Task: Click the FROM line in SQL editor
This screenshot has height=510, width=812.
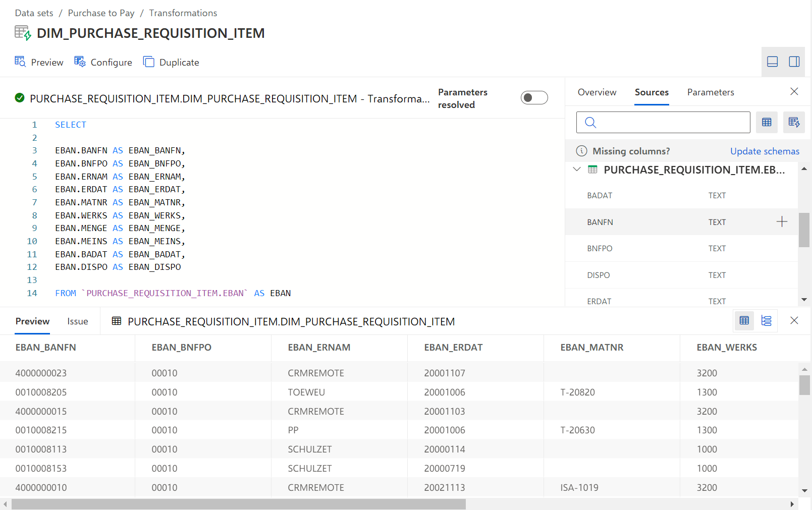Action: click(173, 293)
